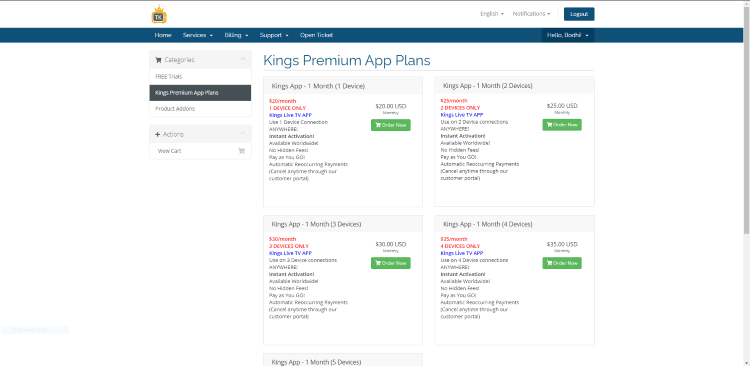This screenshot has height=366, width=750.
Task: Click the Logout button
Action: coord(579,14)
